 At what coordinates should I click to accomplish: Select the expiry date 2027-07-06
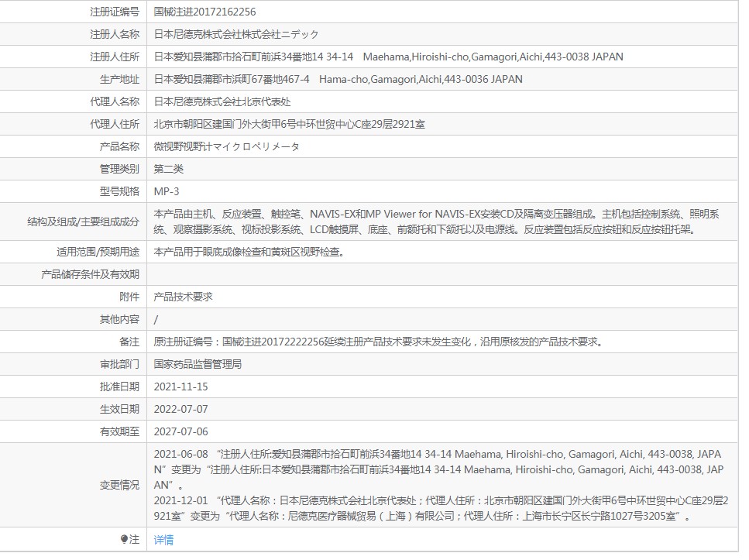(180, 431)
